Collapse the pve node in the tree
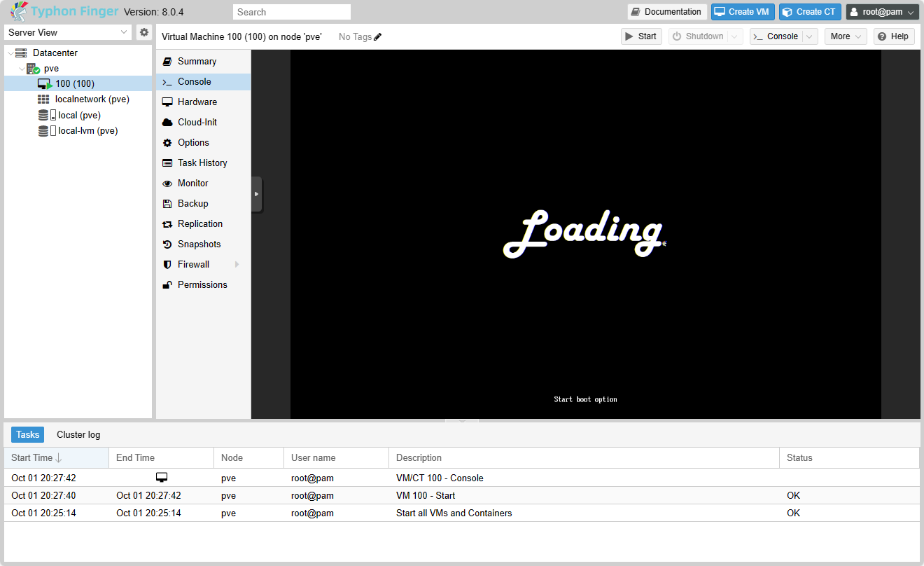The width and height of the screenshot is (924, 566). click(22, 68)
